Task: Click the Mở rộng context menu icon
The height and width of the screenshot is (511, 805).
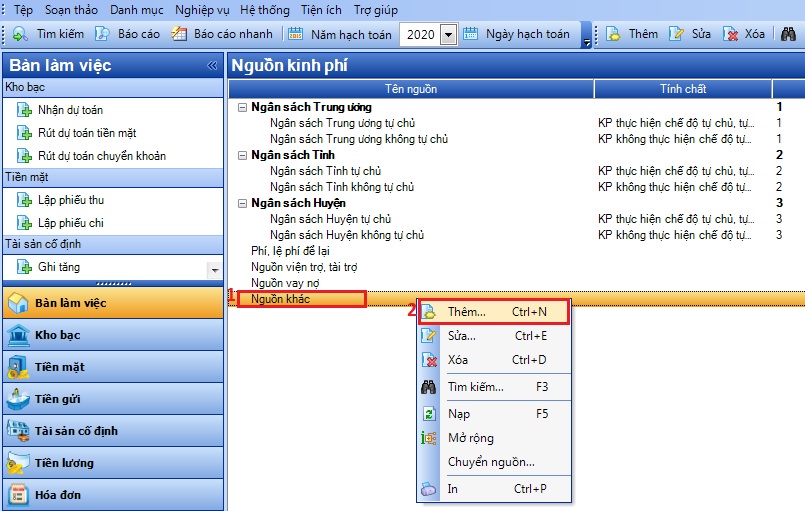Action: (429, 438)
